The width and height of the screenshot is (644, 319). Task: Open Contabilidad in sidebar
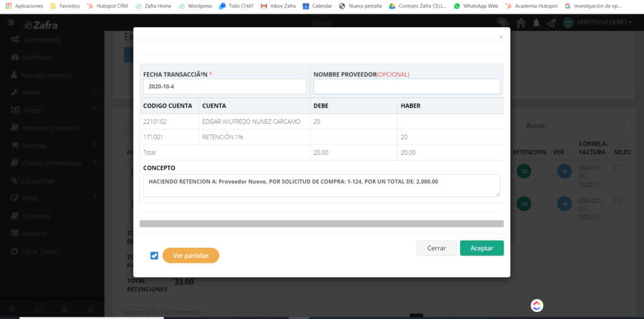click(33, 181)
